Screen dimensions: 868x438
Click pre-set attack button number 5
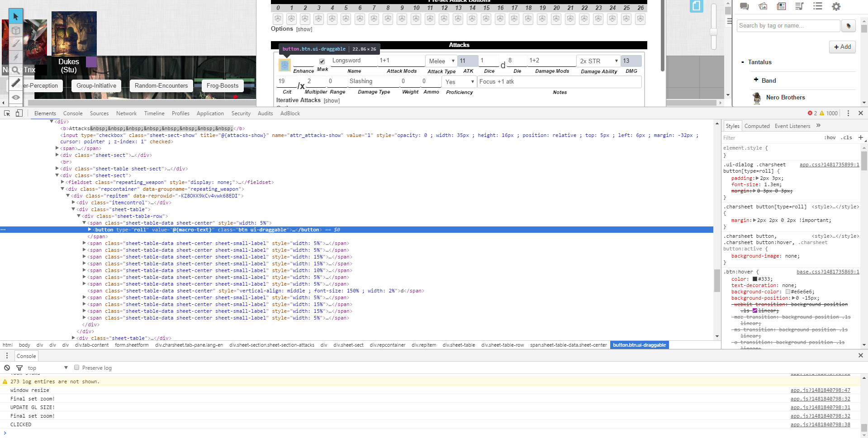346,19
